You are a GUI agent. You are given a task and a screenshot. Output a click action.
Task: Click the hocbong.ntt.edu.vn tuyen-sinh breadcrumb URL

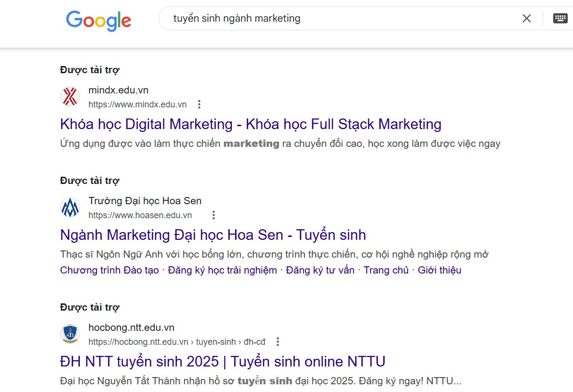point(177,342)
